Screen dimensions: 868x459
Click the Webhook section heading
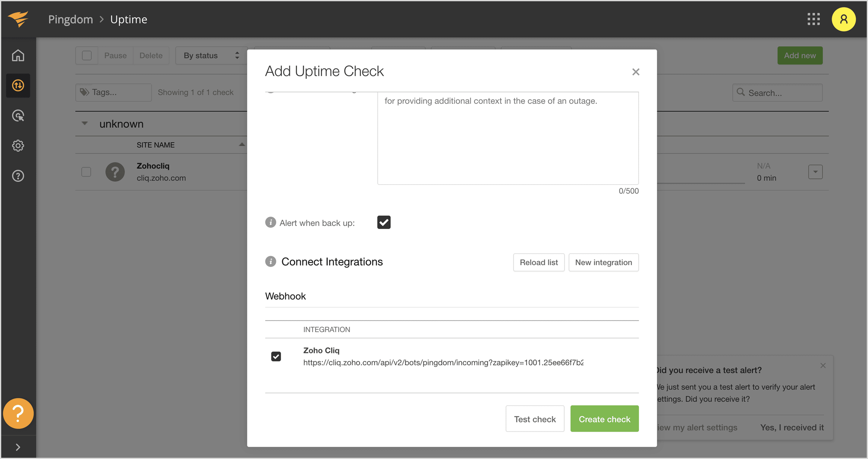click(285, 296)
